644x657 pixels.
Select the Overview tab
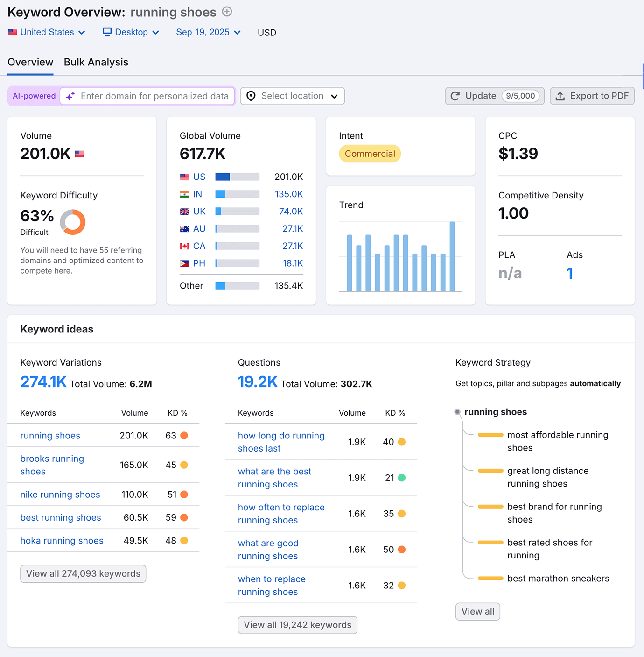(x=30, y=62)
